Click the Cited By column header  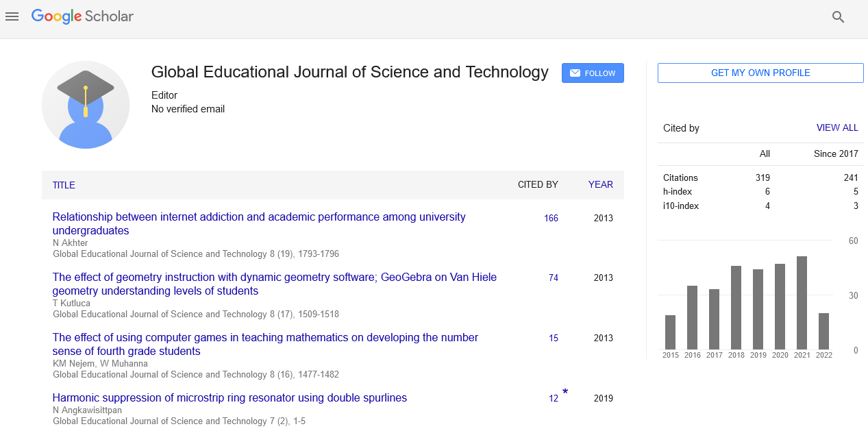click(x=538, y=185)
